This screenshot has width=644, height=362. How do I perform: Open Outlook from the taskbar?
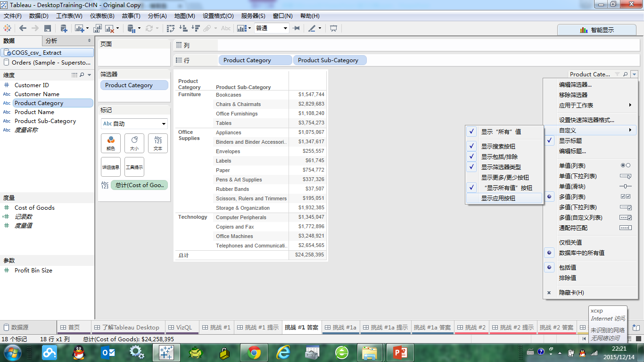(108, 352)
